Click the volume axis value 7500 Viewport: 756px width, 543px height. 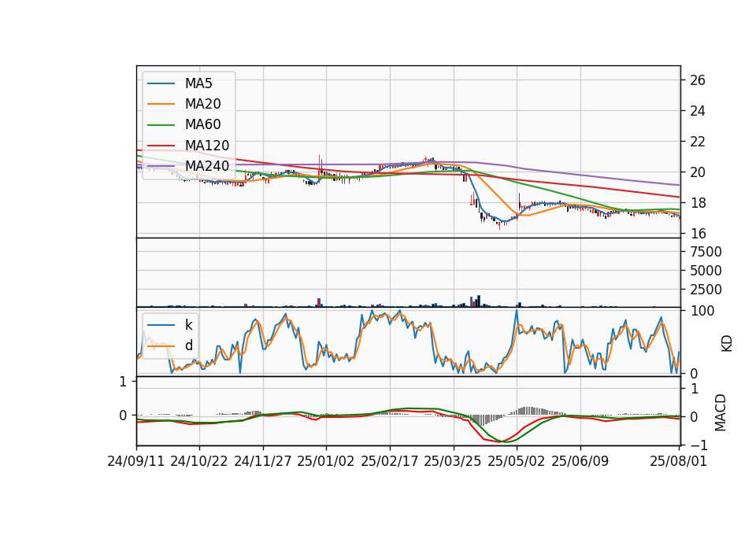tap(706, 252)
